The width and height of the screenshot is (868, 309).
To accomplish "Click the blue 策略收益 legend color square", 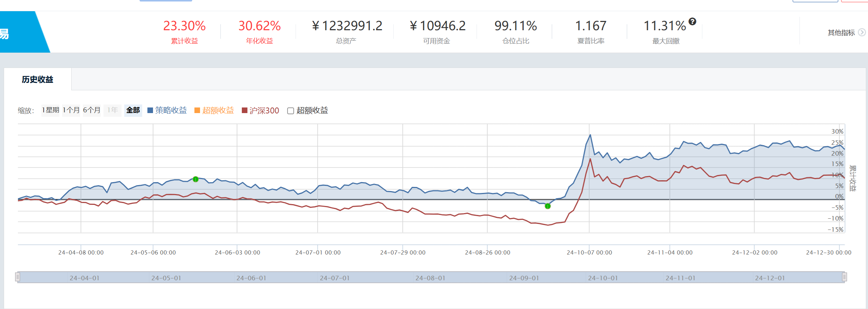I will [150, 110].
